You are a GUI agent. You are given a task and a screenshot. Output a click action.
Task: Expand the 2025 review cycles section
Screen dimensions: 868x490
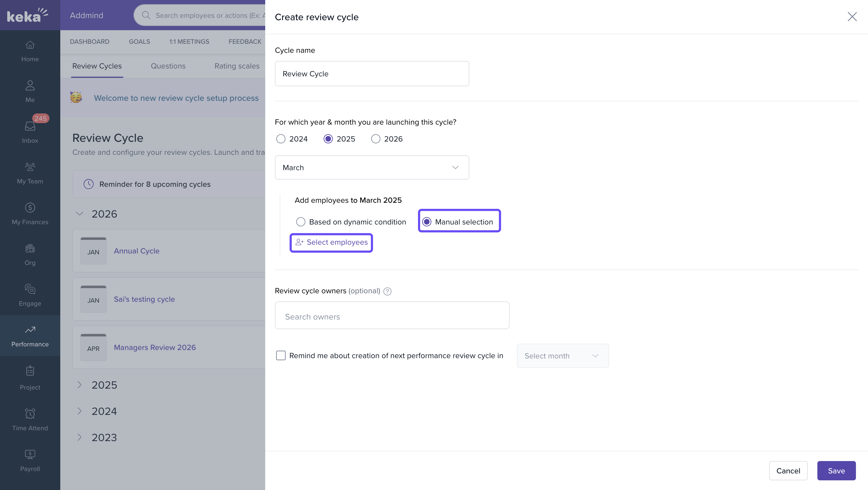[80, 385]
